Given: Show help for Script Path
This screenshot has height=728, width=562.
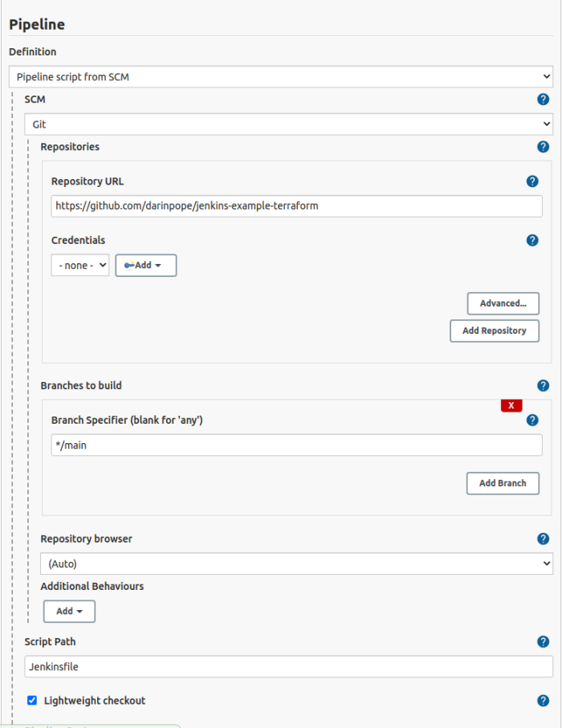Looking at the screenshot, I should 543,641.
